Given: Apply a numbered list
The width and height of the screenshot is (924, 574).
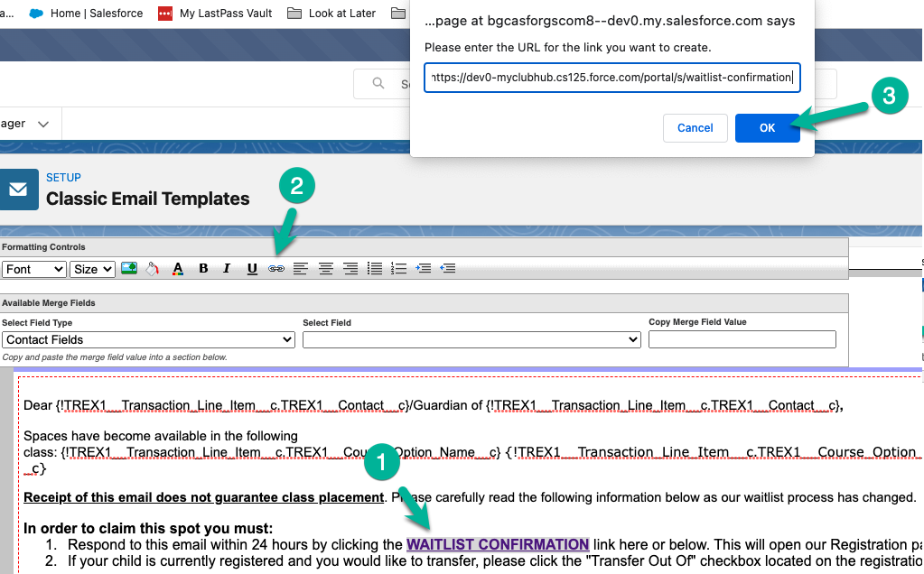Looking at the screenshot, I should click(397, 268).
